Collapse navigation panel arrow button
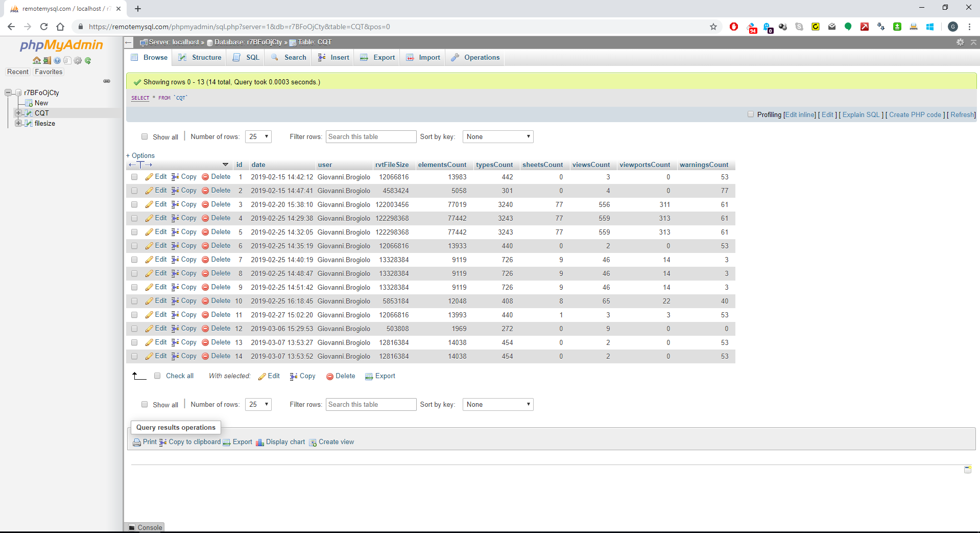 coord(129,42)
